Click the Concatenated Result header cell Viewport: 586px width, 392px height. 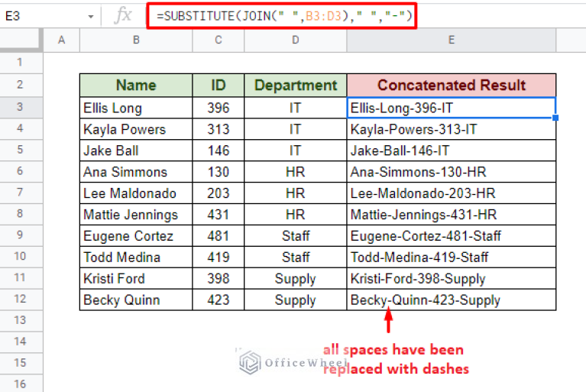(x=452, y=86)
